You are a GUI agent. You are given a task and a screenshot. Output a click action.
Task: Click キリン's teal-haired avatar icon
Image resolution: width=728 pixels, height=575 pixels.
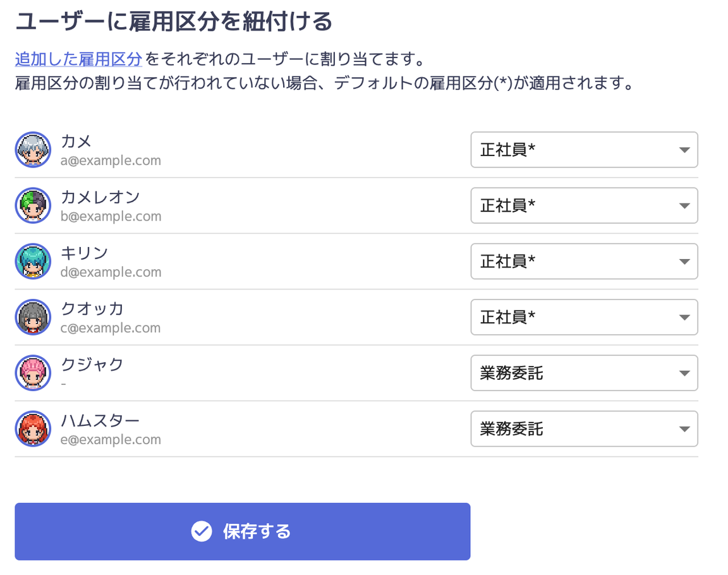pos(33,262)
